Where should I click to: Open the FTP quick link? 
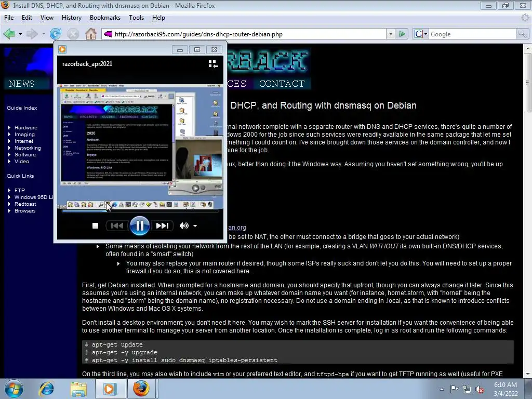point(20,190)
